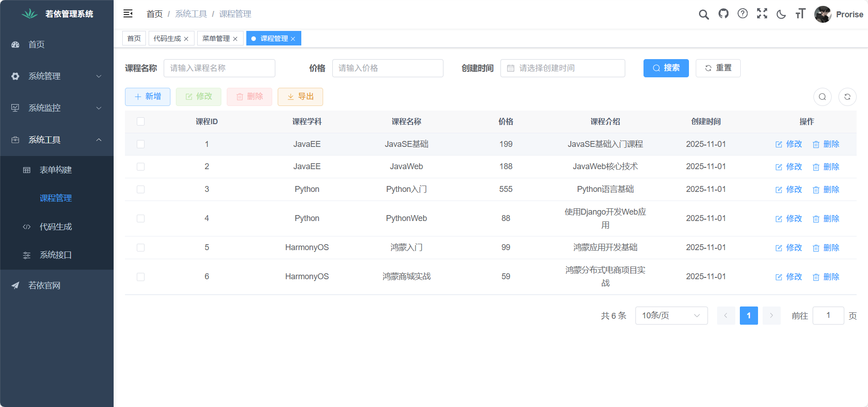Tick the checkbox for JavaSE基础 row

pyautogui.click(x=140, y=144)
